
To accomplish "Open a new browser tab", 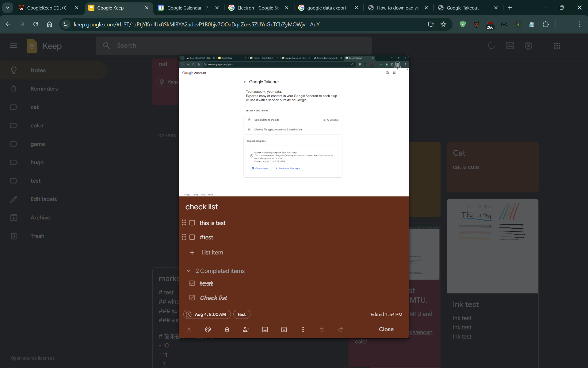I will click(x=510, y=8).
